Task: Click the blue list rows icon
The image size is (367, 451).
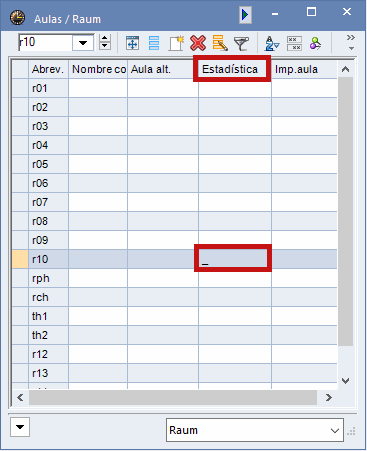Action: (x=154, y=43)
